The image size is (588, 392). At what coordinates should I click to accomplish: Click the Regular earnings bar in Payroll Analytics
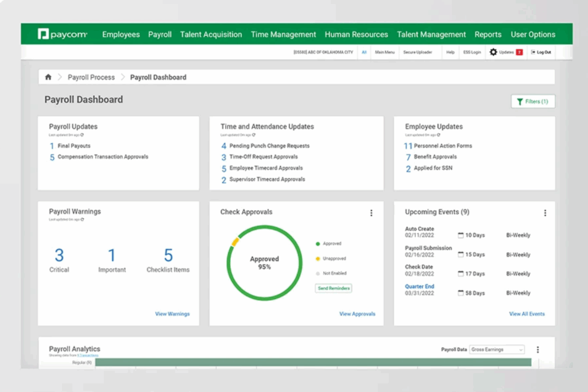[x=313, y=362]
